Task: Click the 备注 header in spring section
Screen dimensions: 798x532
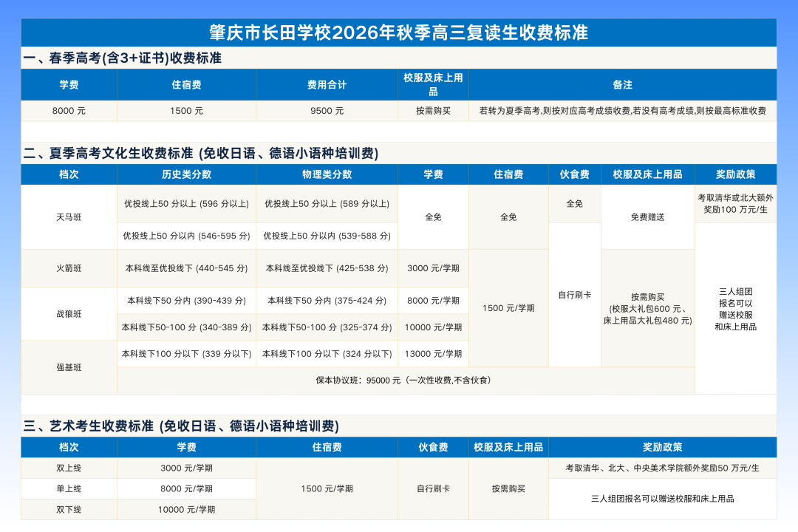Action: (622, 84)
